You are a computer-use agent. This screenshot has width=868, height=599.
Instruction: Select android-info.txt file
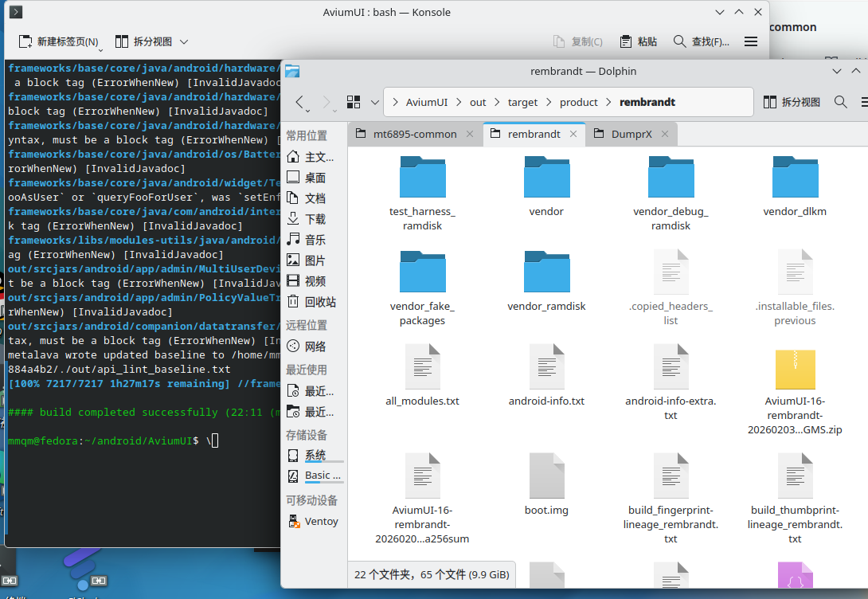546,375
